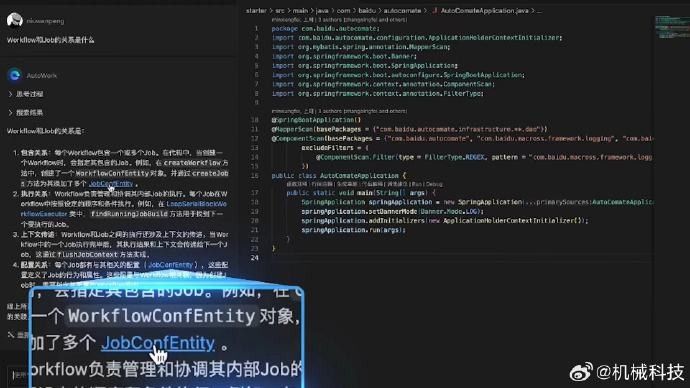Click the question text about Workflow和Job
Image resolution: width=690 pixels, height=388 pixels.
click(51, 40)
